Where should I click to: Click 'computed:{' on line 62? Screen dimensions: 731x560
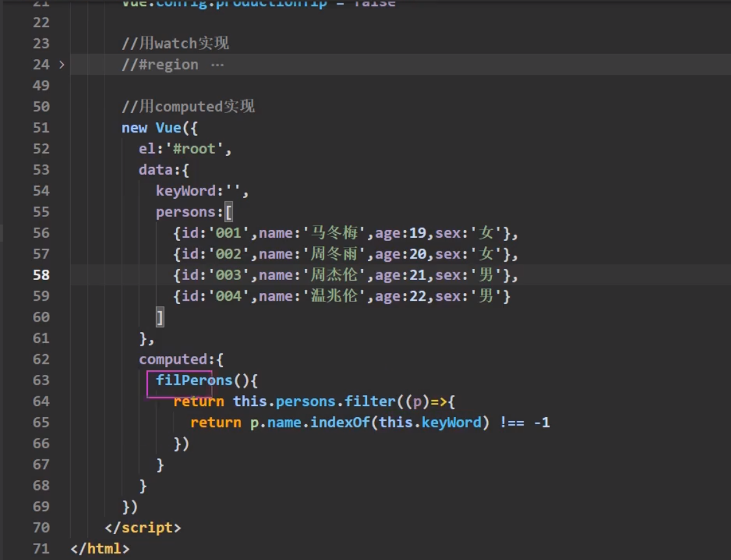pyautogui.click(x=181, y=359)
